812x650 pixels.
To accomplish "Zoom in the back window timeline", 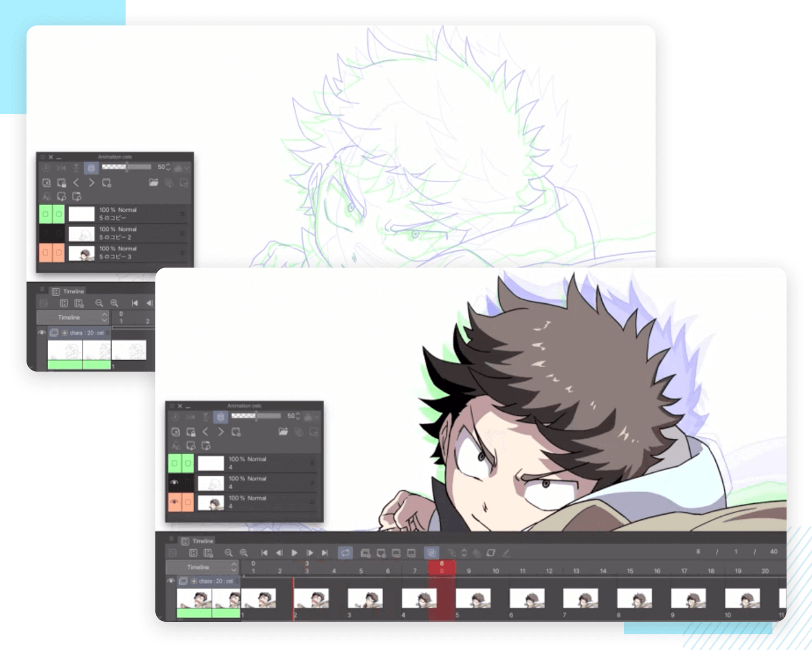I will [114, 303].
